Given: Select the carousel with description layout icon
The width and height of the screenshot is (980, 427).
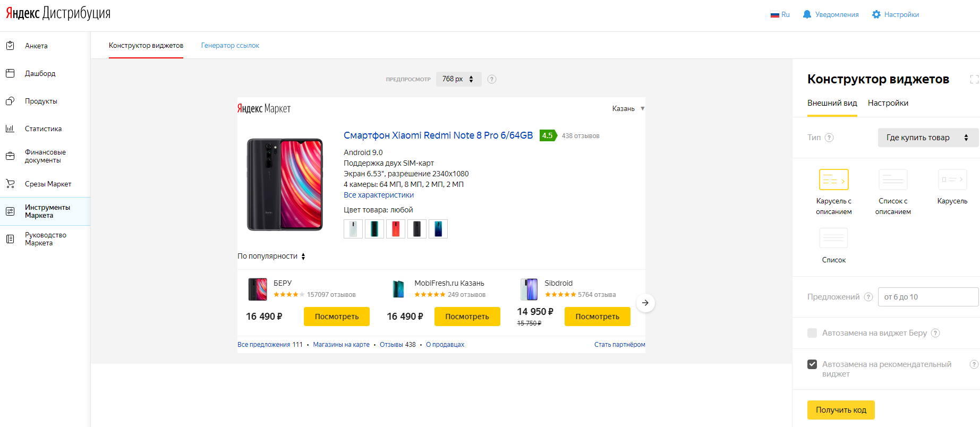Looking at the screenshot, I should pos(833,180).
